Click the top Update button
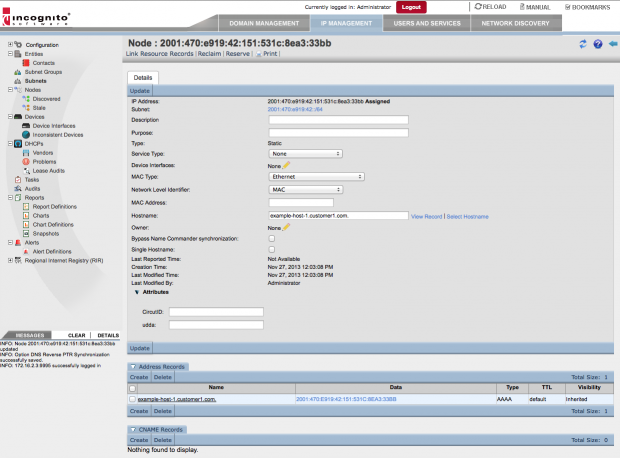 coord(140,91)
